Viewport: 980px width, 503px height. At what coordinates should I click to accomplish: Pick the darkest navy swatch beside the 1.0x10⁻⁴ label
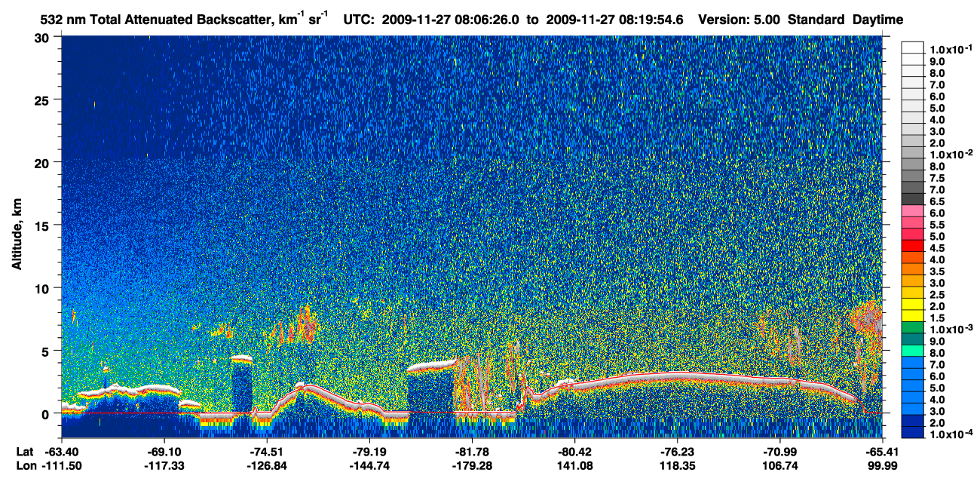click(x=912, y=432)
